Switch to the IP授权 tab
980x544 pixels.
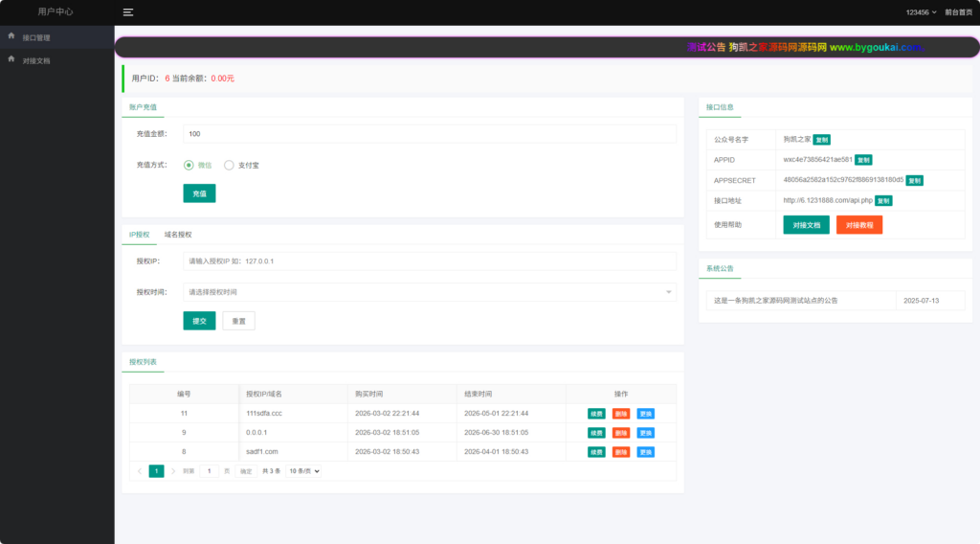click(139, 235)
